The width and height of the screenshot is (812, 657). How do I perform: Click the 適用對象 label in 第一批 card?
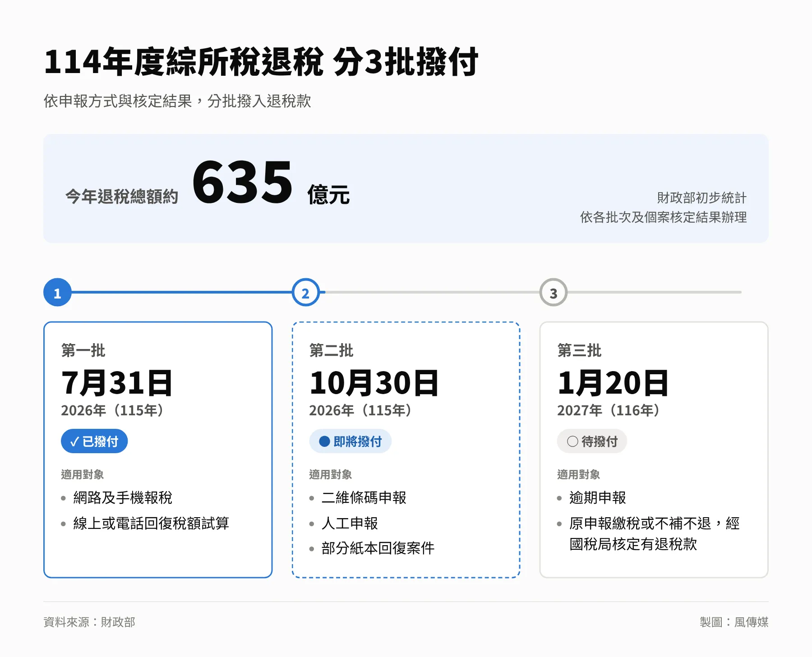(x=83, y=474)
